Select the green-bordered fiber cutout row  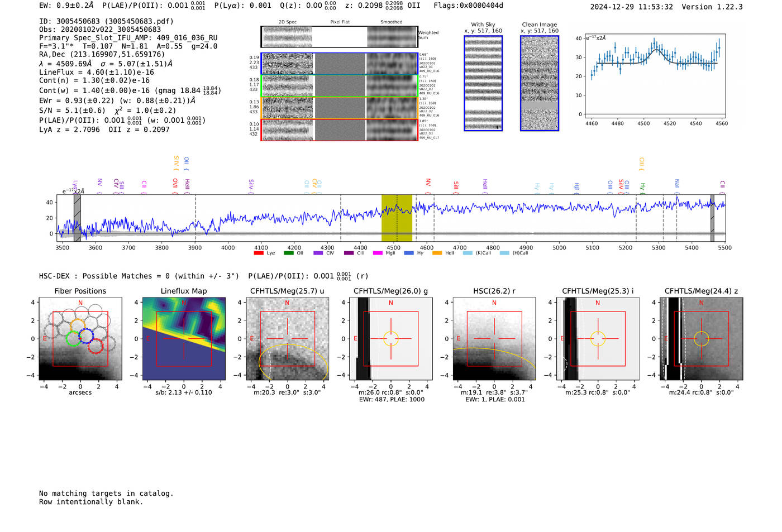pyautogui.click(x=339, y=86)
